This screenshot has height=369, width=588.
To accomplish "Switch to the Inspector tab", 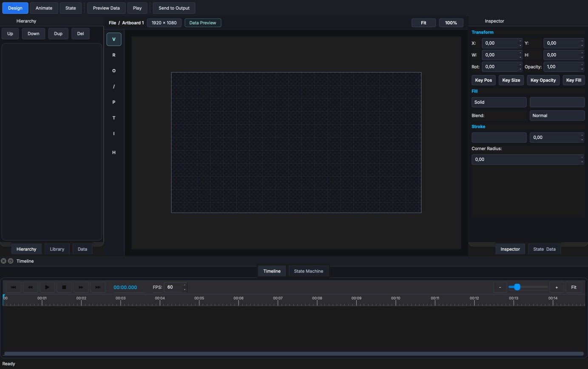I will [510, 249].
